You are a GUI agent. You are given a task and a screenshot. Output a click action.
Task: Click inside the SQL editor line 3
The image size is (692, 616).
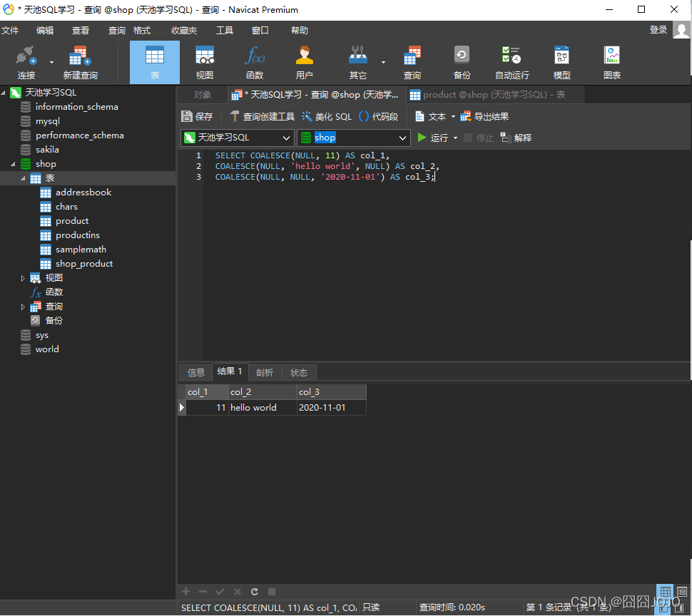pos(325,177)
